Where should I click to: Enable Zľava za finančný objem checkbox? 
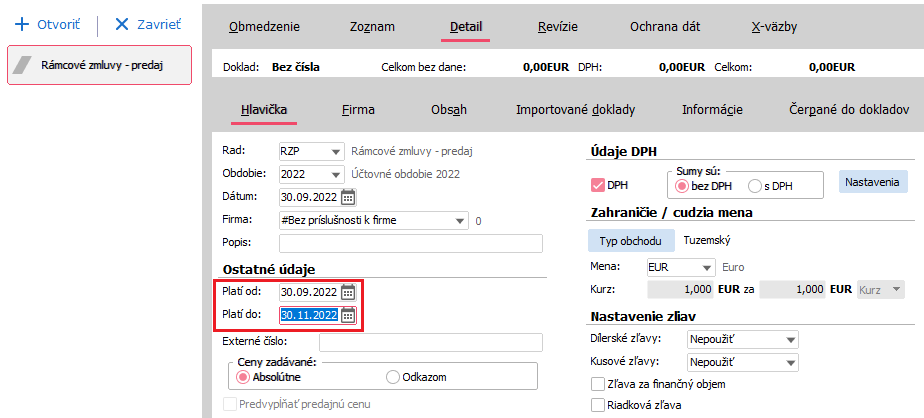click(x=598, y=384)
